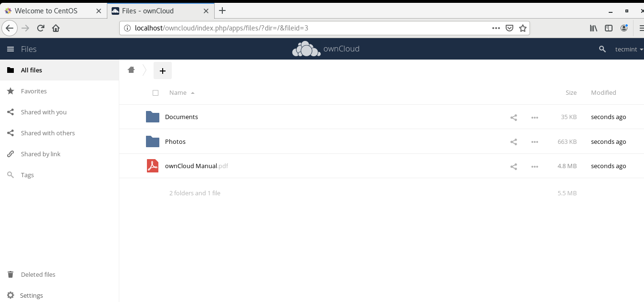Open the Photos folder name link
Image resolution: width=644 pixels, height=302 pixels.
175,141
